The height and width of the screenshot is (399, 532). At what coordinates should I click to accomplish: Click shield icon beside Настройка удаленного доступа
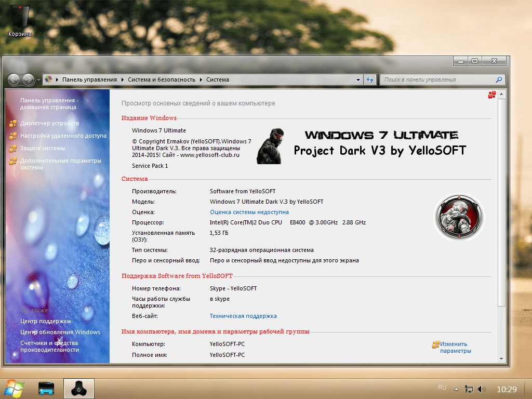coord(13,136)
